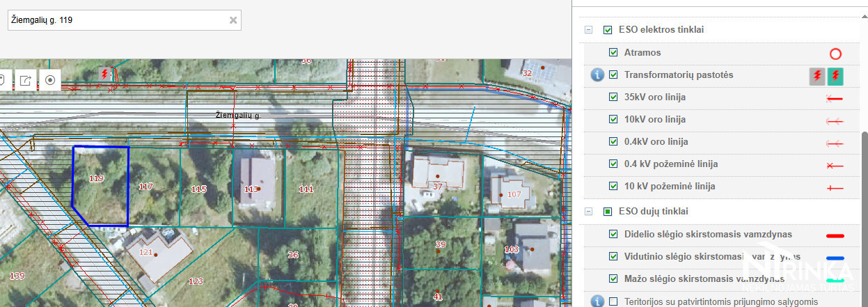This screenshot has width=868, height=307.
Task: Clear the address search field
Action: pyautogui.click(x=233, y=20)
